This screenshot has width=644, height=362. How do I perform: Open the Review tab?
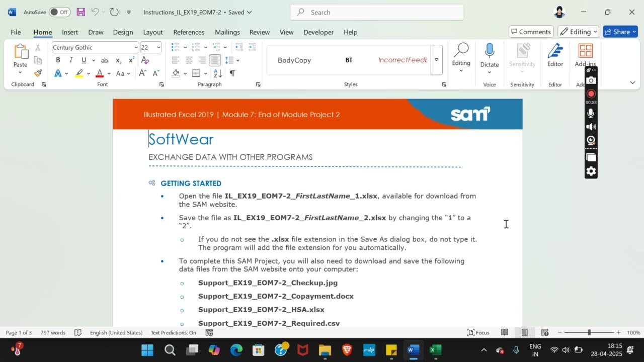coord(260,32)
